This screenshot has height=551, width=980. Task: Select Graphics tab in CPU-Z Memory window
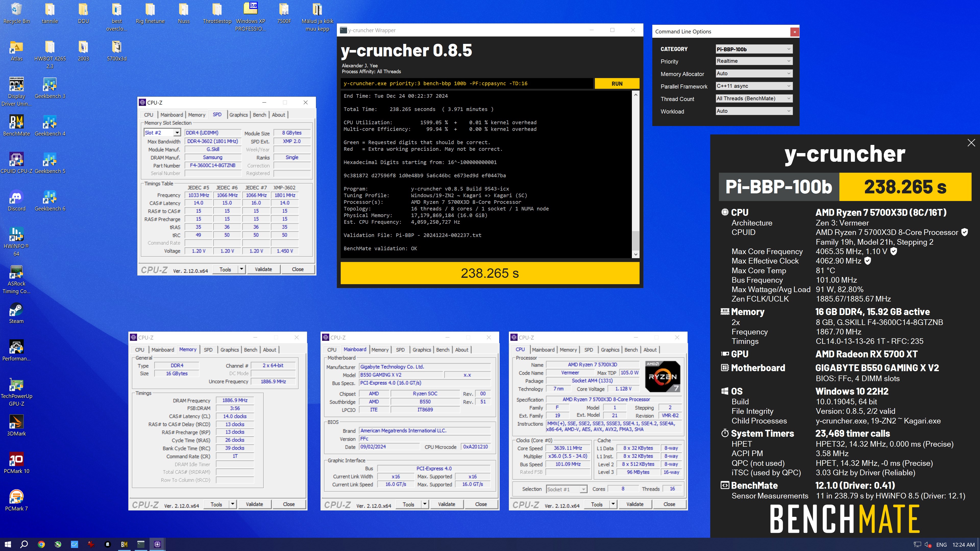pyautogui.click(x=229, y=350)
